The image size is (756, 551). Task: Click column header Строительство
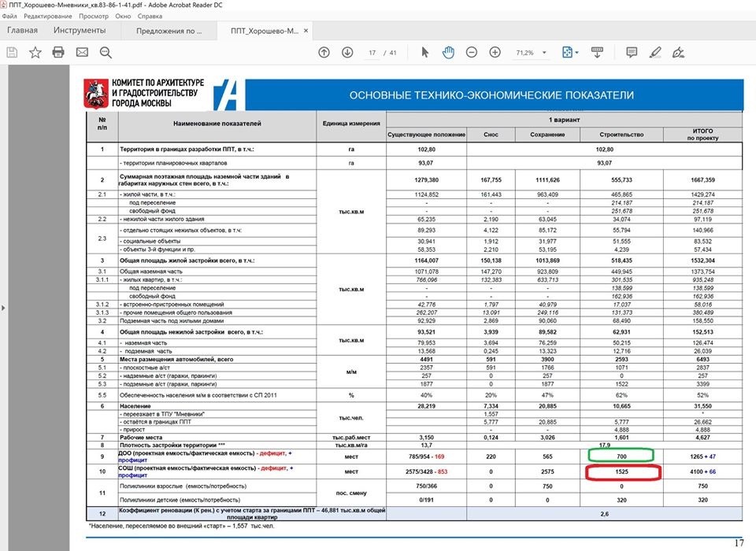tap(621, 135)
